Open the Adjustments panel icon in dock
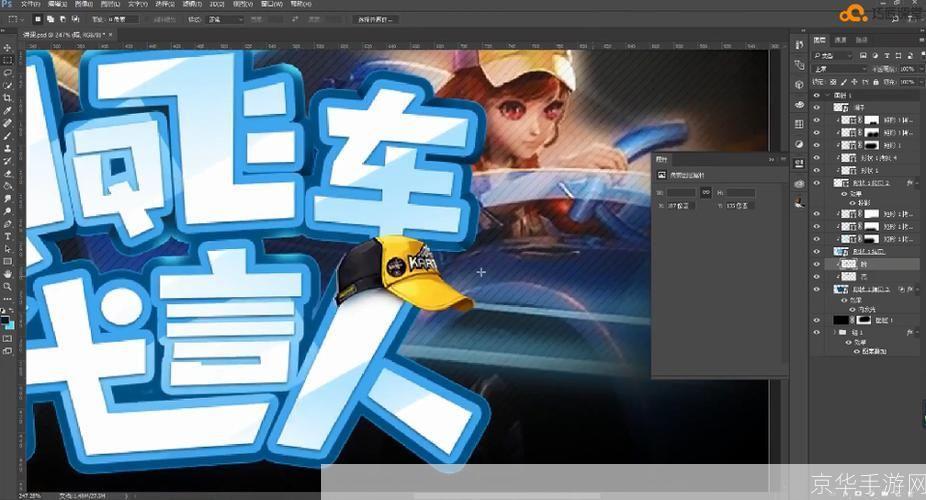 [799, 144]
